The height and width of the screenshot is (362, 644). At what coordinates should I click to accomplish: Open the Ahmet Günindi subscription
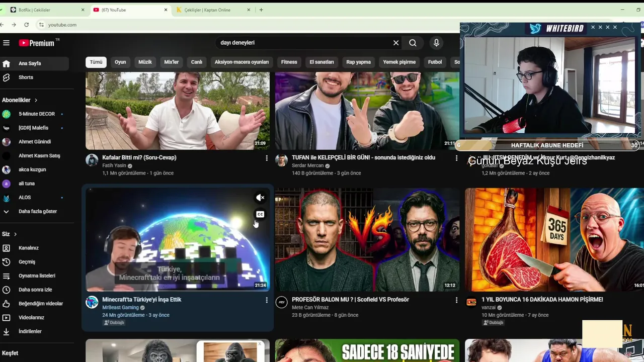point(35,142)
